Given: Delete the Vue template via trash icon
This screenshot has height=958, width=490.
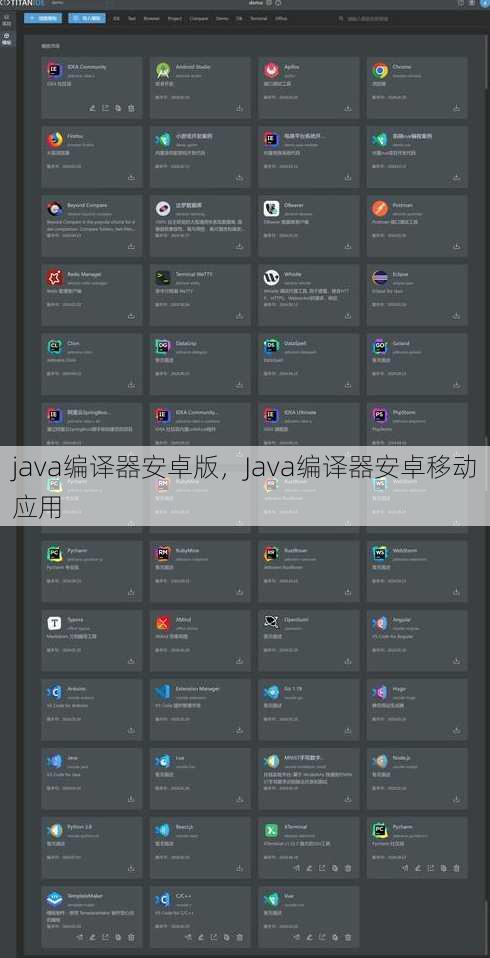Looking at the screenshot, I should click(x=348, y=937).
